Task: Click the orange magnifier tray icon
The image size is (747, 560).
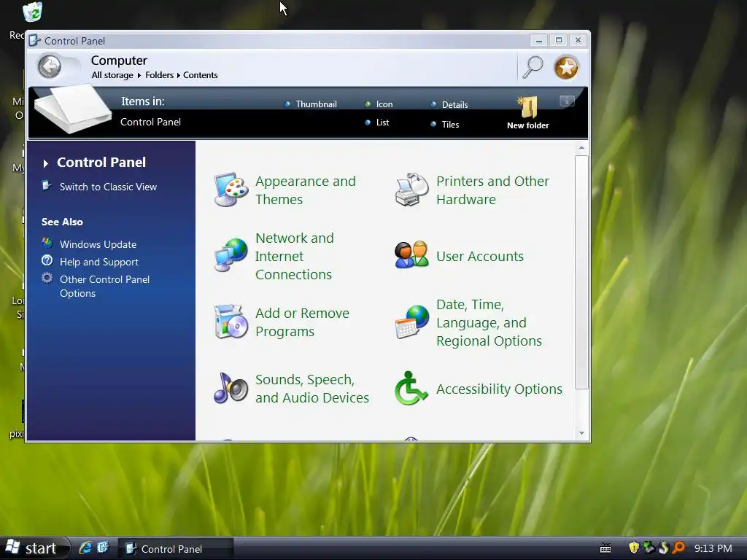Action: pos(678,548)
